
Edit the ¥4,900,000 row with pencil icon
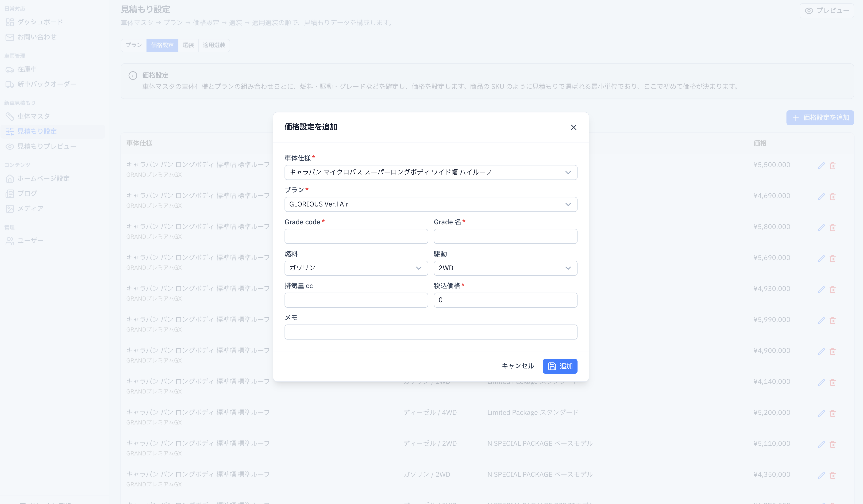click(x=821, y=351)
